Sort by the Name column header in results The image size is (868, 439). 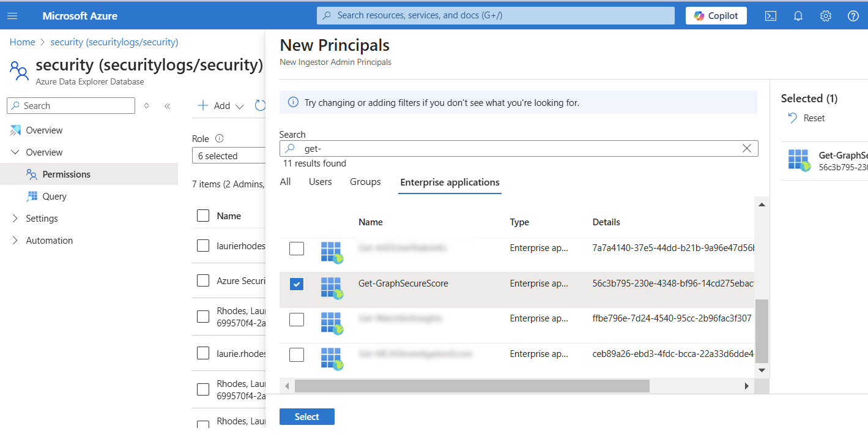coord(371,222)
